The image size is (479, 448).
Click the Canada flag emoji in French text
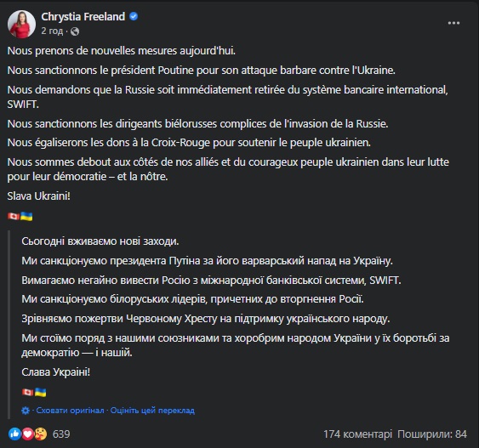[14, 217]
